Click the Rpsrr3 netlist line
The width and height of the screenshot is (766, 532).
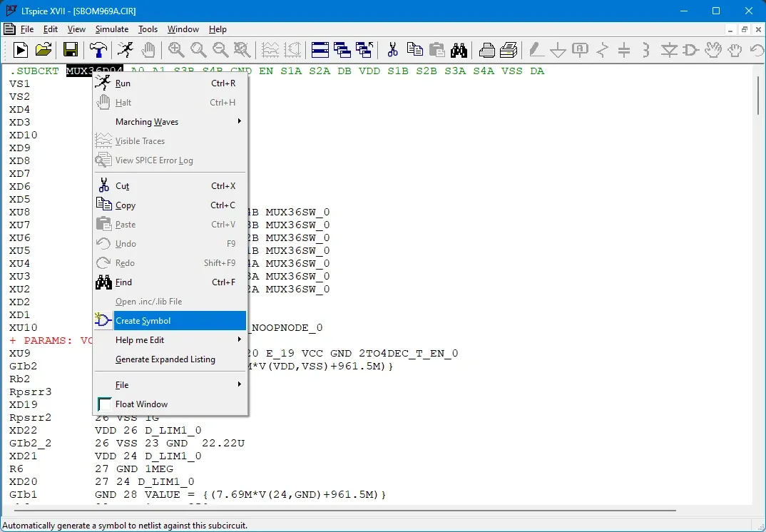pos(30,392)
